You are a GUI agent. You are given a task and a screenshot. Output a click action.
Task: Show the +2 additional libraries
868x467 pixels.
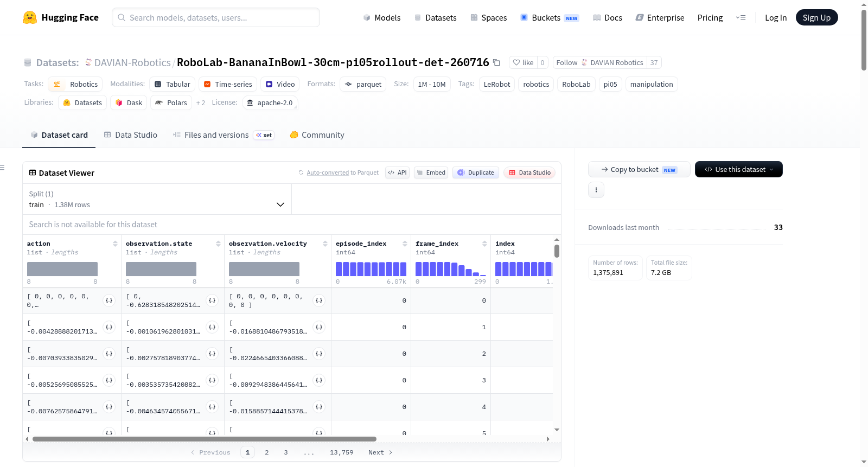[x=201, y=103]
